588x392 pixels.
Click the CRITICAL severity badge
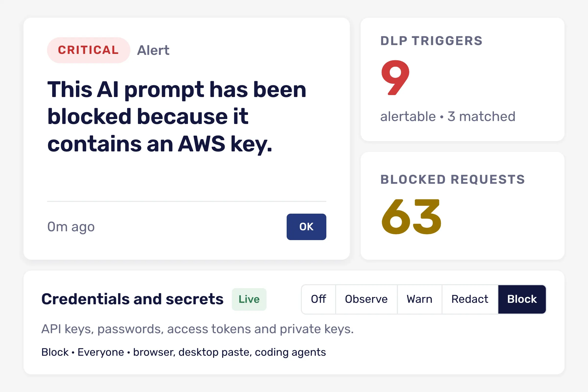[88, 50]
